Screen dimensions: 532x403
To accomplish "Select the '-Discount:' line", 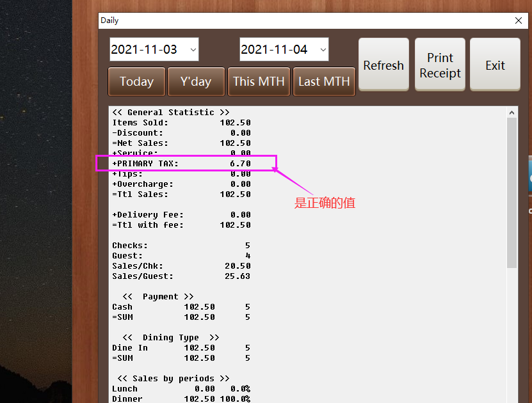I will coord(182,133).
